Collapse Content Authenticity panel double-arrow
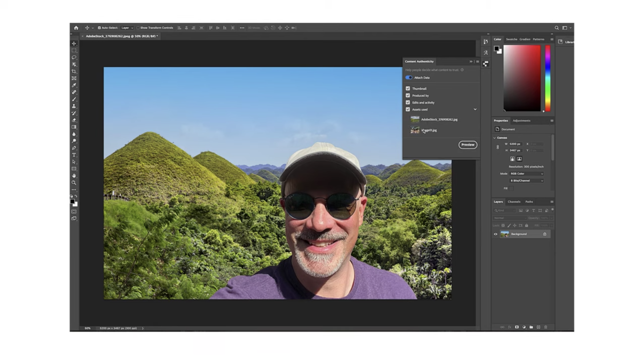This screenshot has height=357, width=644. click(x=471, y=61)
